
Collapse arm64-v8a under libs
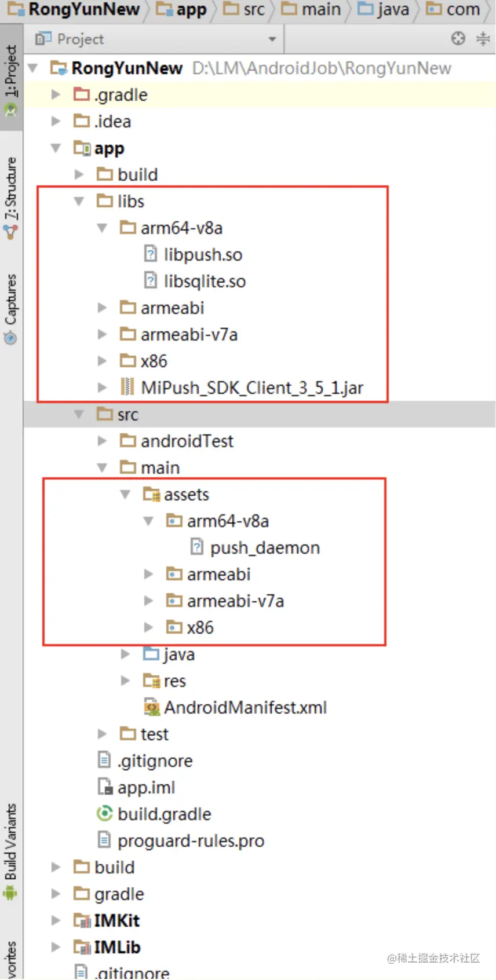pos(103,228)
